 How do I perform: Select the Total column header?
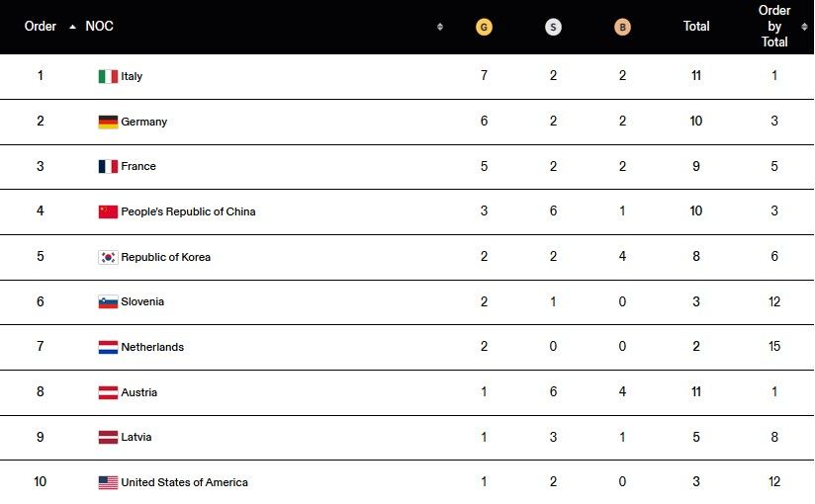click(696, 27)
